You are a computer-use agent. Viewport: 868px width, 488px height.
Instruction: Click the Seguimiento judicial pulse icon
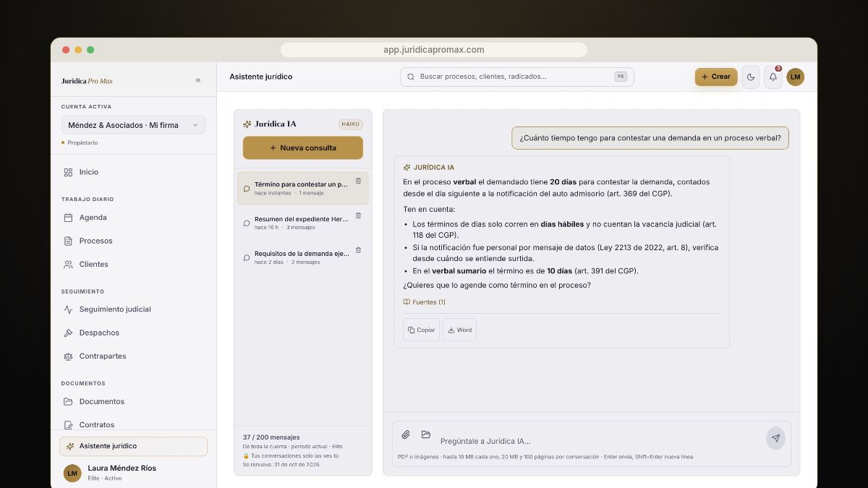point(68,309)
